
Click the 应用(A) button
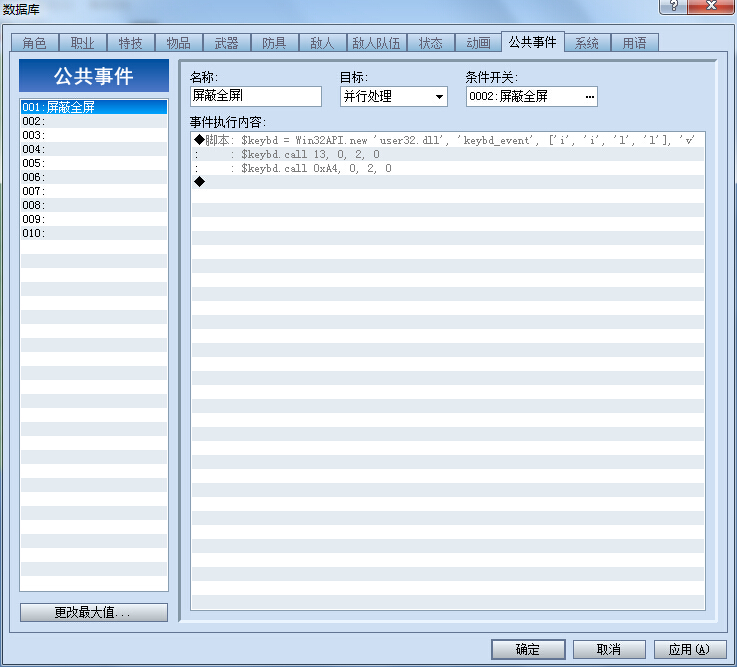(x=690, y=649)
